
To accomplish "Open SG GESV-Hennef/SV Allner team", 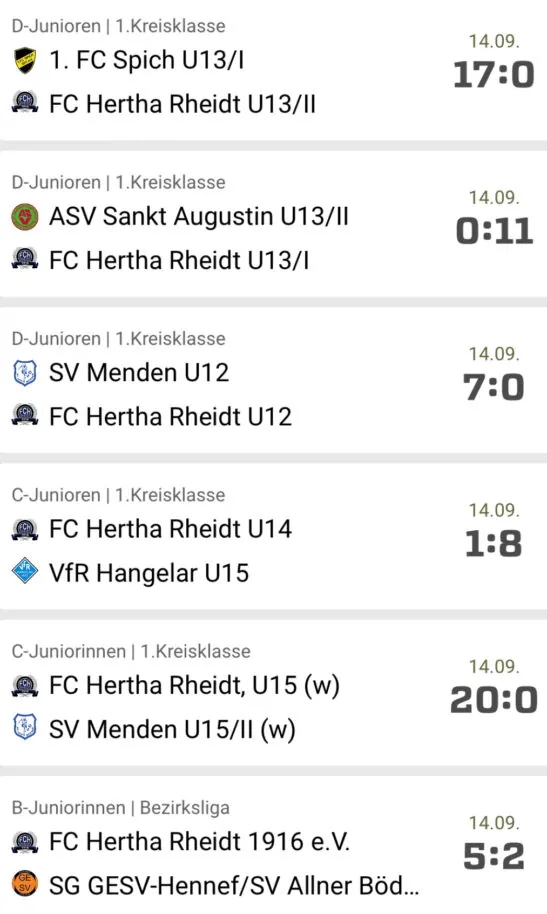I will 234,885.
